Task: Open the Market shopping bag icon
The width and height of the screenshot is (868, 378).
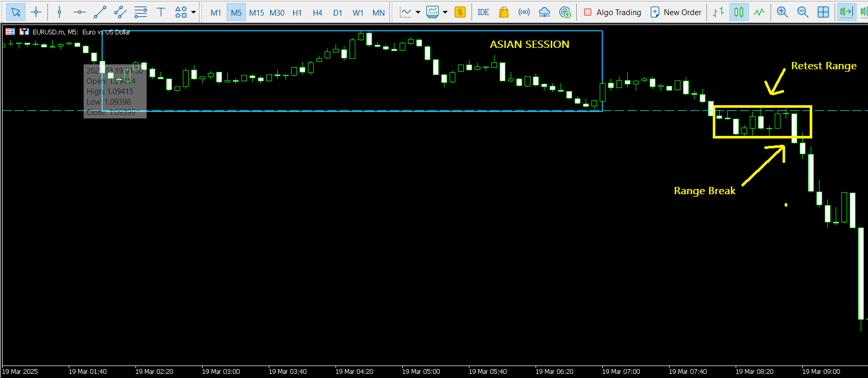Action: pos(503,12)
